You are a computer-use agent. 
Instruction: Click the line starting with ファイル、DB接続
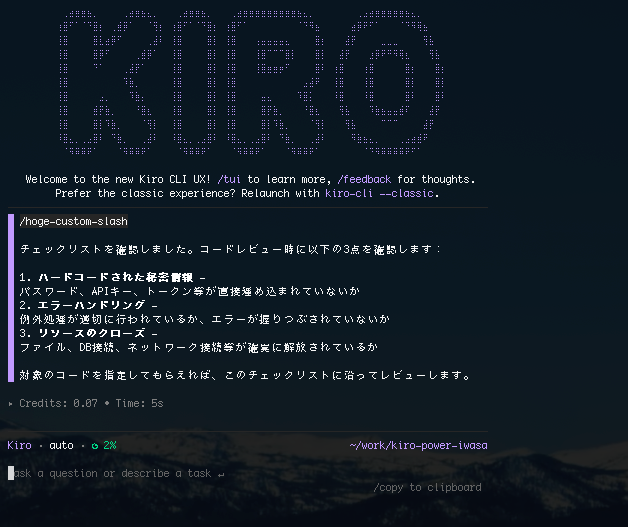click(x=199, y=347)
